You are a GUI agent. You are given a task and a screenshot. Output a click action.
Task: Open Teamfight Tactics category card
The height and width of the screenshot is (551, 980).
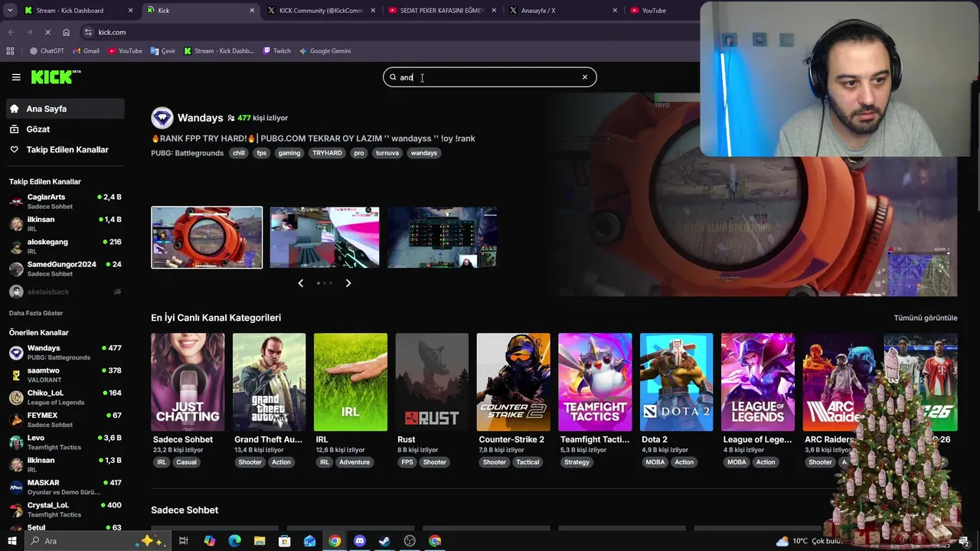click(595, 382)
